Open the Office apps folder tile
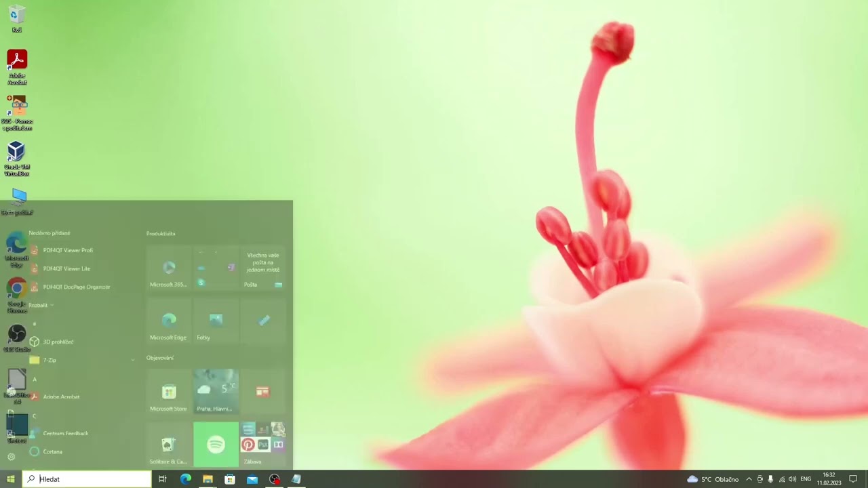This screenshot has height=488, width=868. (216, 268)
